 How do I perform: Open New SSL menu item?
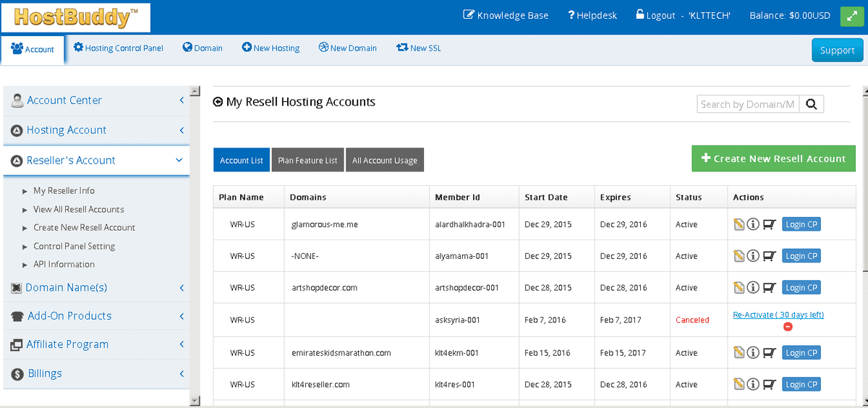(x=418, y=48)
